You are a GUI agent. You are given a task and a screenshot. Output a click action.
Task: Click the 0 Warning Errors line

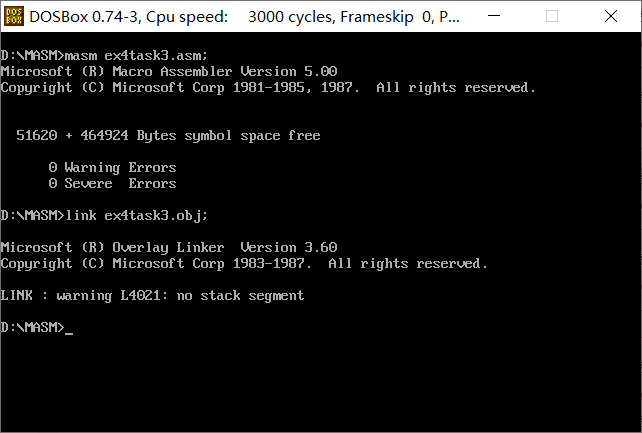coord(112,167)
